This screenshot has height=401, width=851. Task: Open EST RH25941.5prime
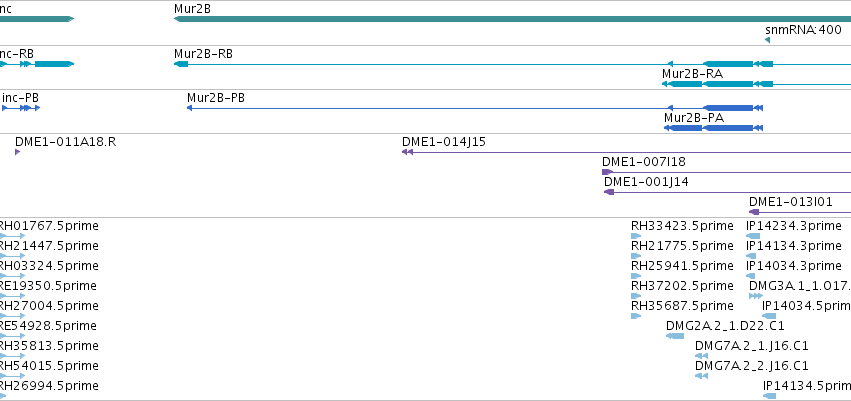682,266
